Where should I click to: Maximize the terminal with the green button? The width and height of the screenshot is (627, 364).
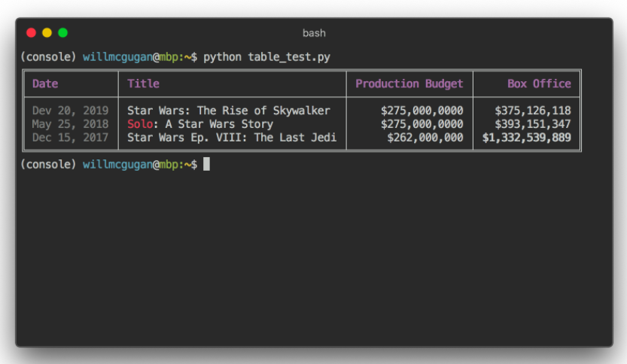click(x=62, y=32)
